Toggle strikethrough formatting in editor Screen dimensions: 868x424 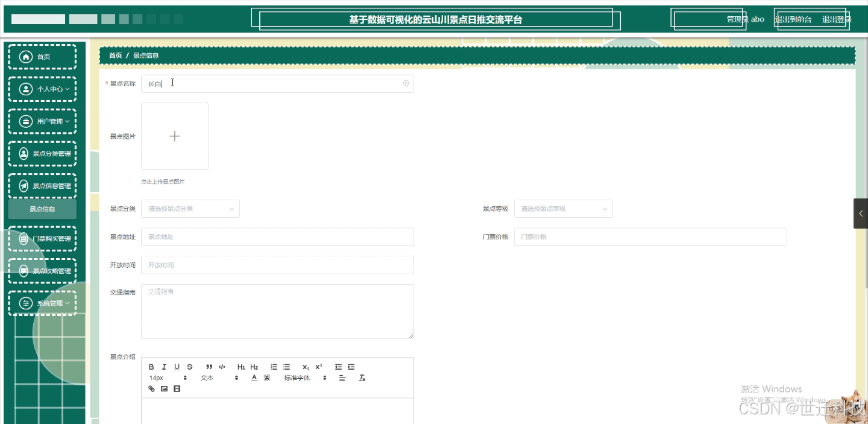189,367
